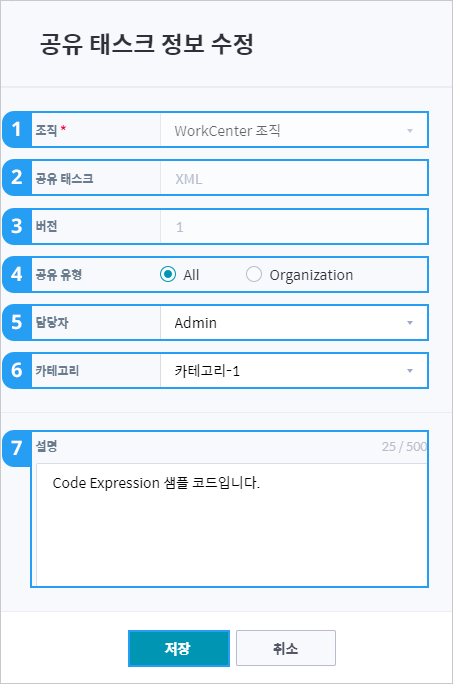The image size is (453, 684).
Task: Click the number 5 callout badge
Action: click(17, 322)
